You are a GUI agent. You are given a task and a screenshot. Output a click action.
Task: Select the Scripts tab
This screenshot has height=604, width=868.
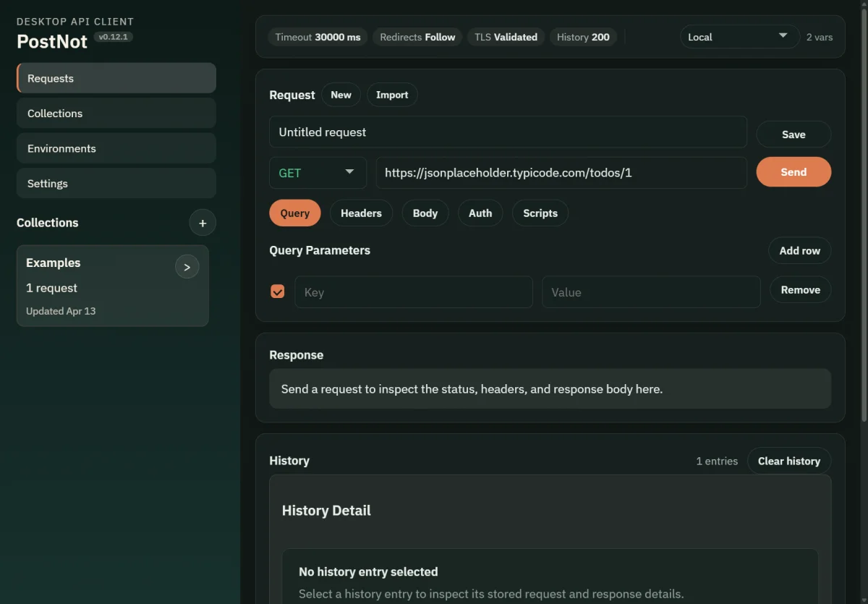[540, 213]
